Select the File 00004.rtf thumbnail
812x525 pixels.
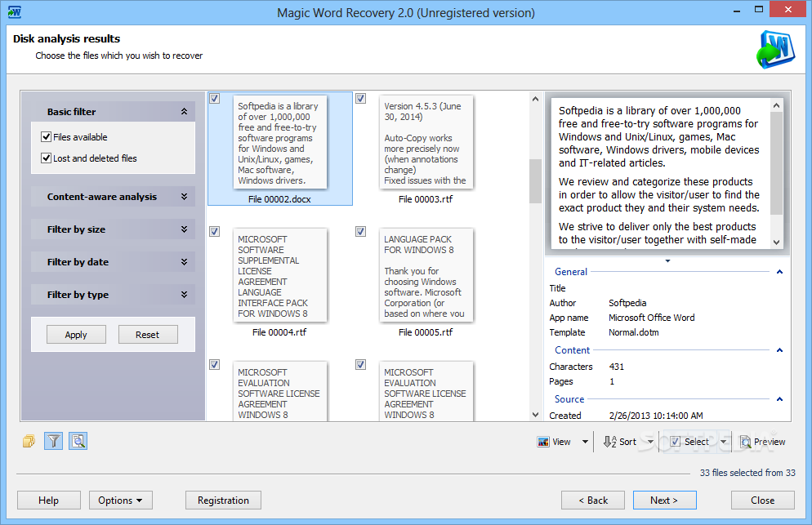pos(279,275)
